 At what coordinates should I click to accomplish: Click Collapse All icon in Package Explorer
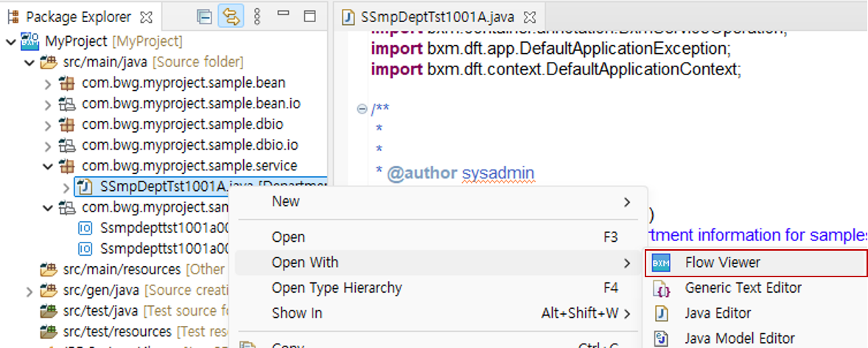(x=204, y=17)
